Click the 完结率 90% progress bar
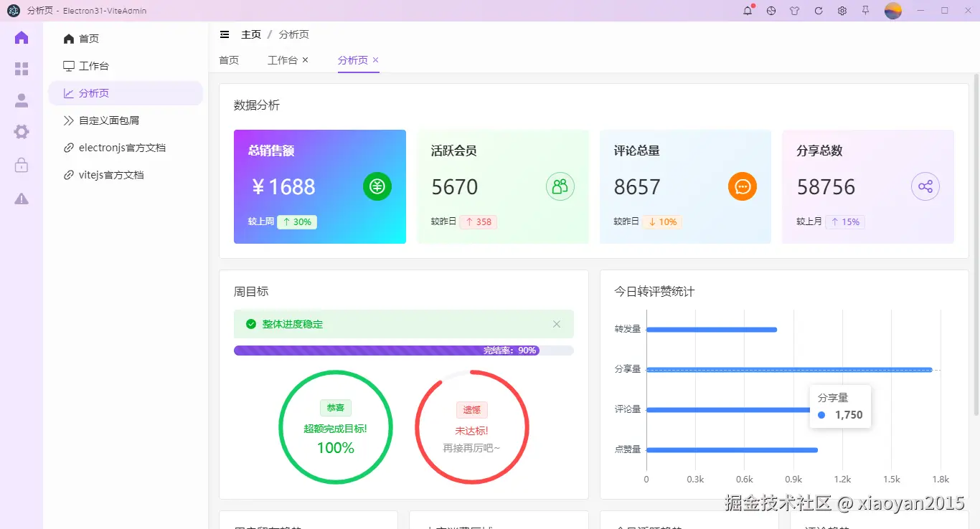This screenshot has height=529, width=980. coord(403,351)
